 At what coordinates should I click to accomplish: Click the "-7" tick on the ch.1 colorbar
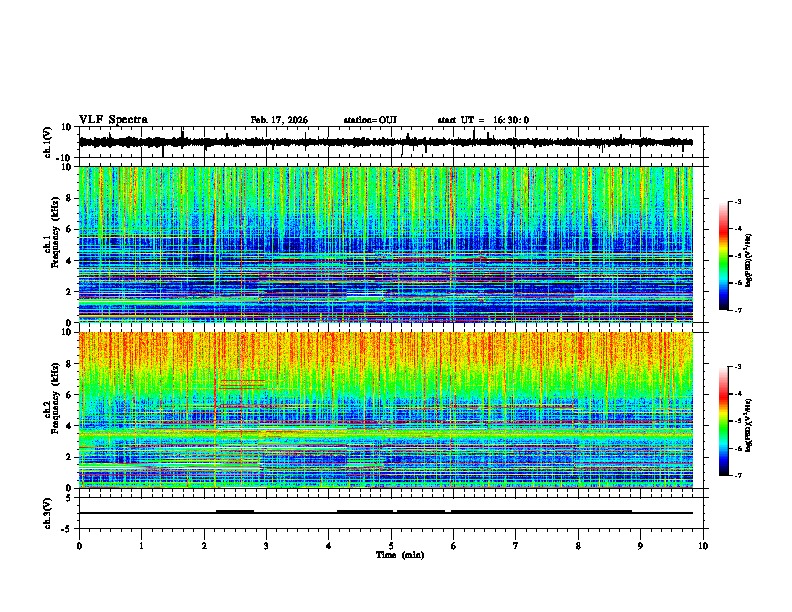coord(737,310)
